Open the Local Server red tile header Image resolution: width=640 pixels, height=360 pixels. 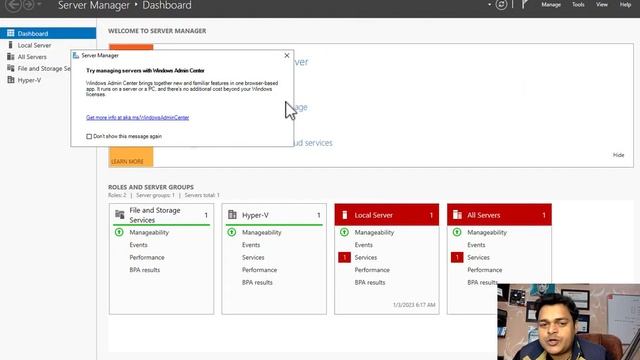click(x=387, y=215)
